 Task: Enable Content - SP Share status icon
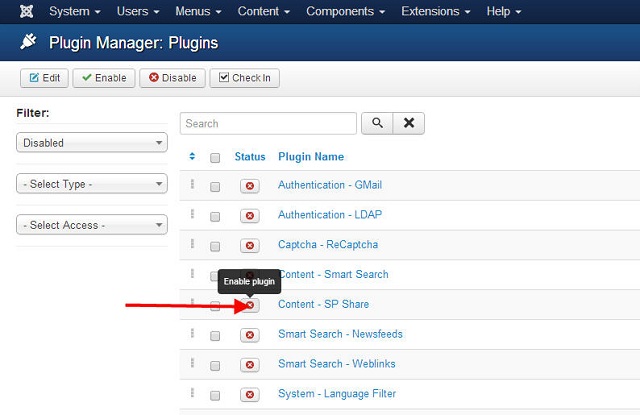point(250,305)
